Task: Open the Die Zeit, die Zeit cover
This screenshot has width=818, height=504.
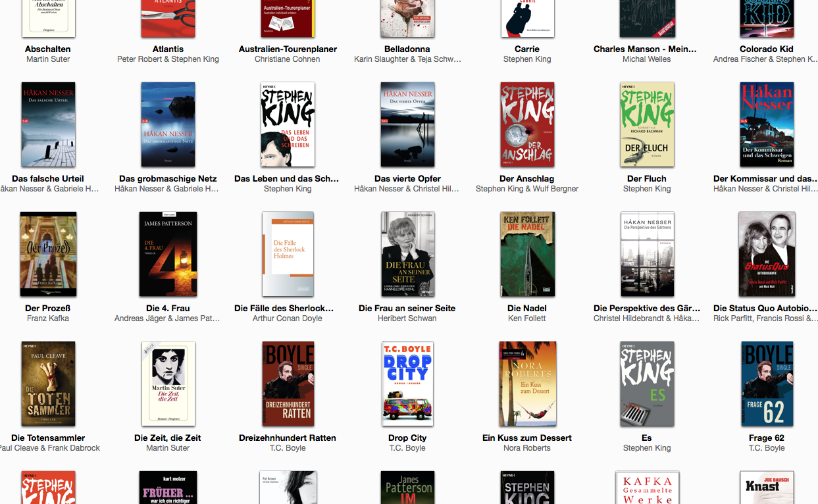Action: click(168, 384)
